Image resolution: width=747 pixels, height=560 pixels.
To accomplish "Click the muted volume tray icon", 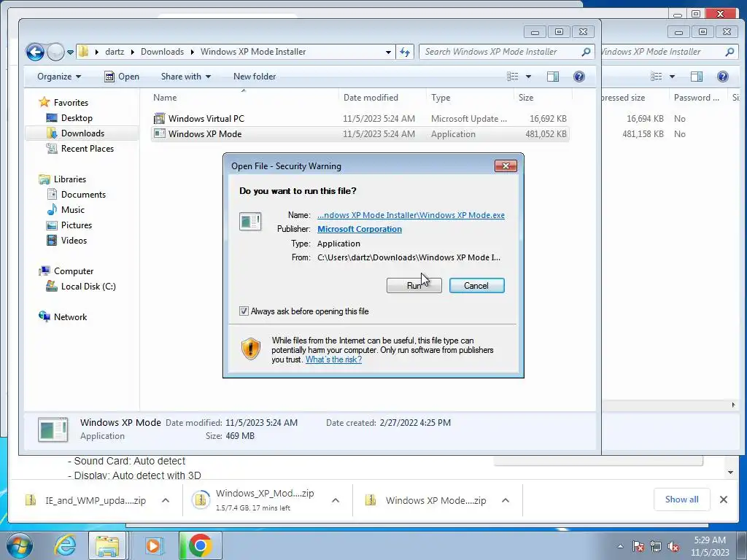I will pos(673,547).
